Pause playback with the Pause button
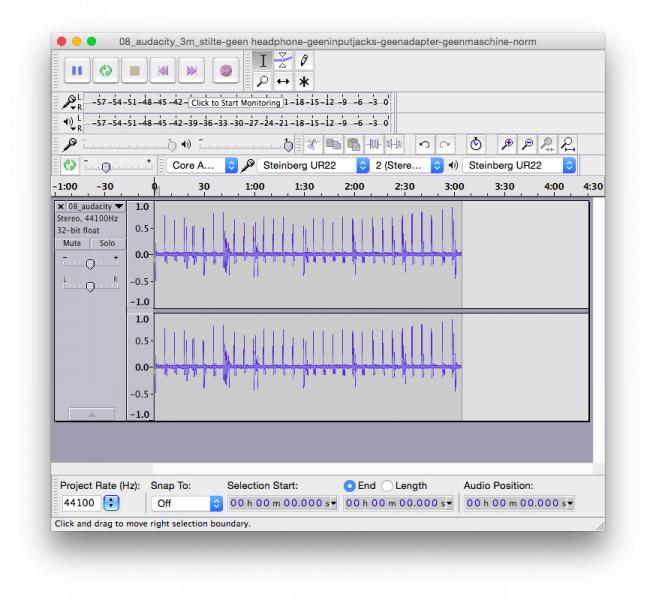This screenshot has width=656, height=600. point(77,71)
